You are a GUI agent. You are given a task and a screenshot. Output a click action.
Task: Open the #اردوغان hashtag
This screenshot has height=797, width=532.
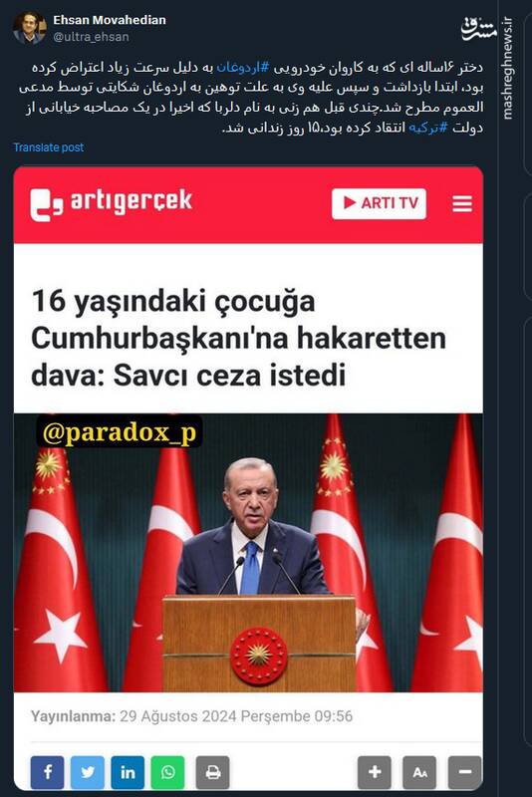(242, 68)
